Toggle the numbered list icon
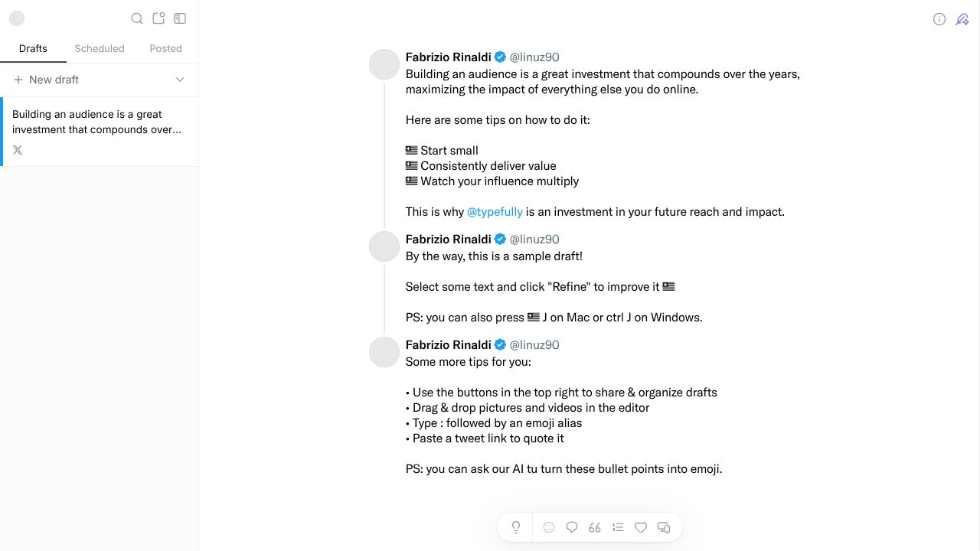The width and height of the screenshot is (980, 551). pyautogui.click(x=618, y=527)
